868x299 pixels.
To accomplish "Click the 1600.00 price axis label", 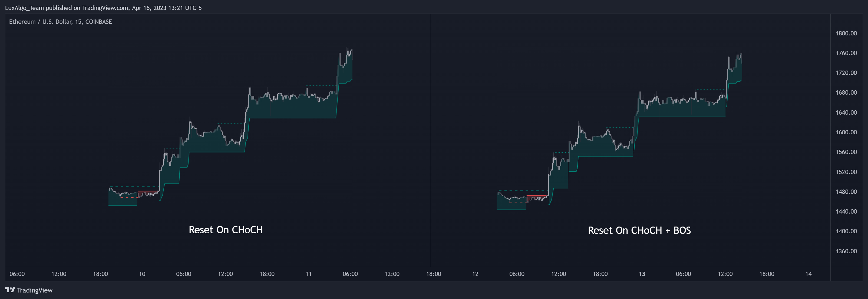I will coord(846,132).
